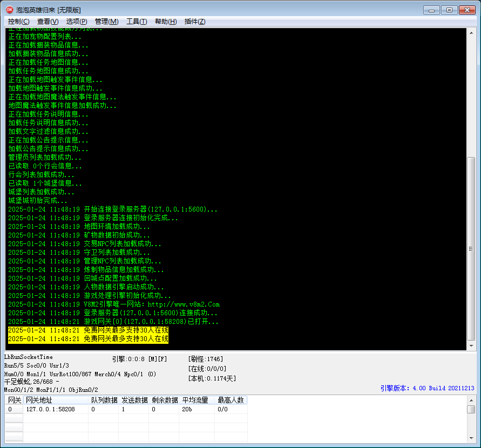Open the 帮助(H) menu
The width and height of the screenshot is (481, 448).
(166, 22)
